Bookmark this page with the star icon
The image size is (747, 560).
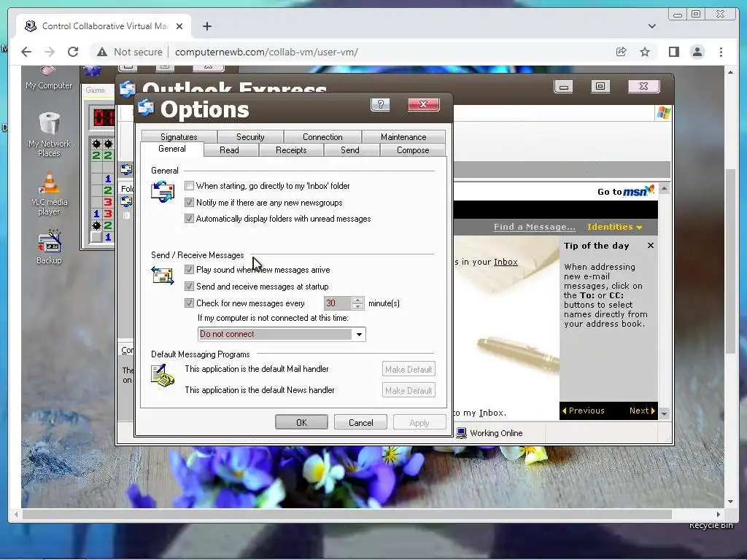pos(645,52)
